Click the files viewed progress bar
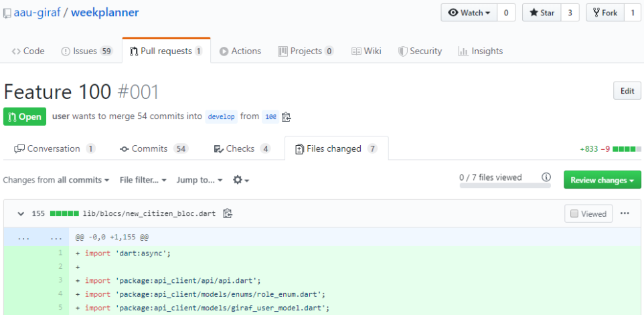The image size is (644, 315). [x=505, y=186]
